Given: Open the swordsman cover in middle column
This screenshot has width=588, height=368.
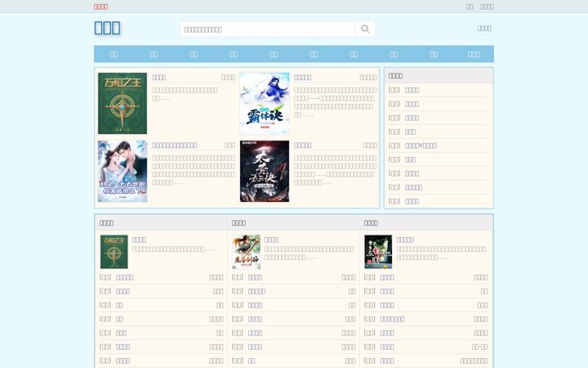Looking at the screenshot, I should [246, 252].
